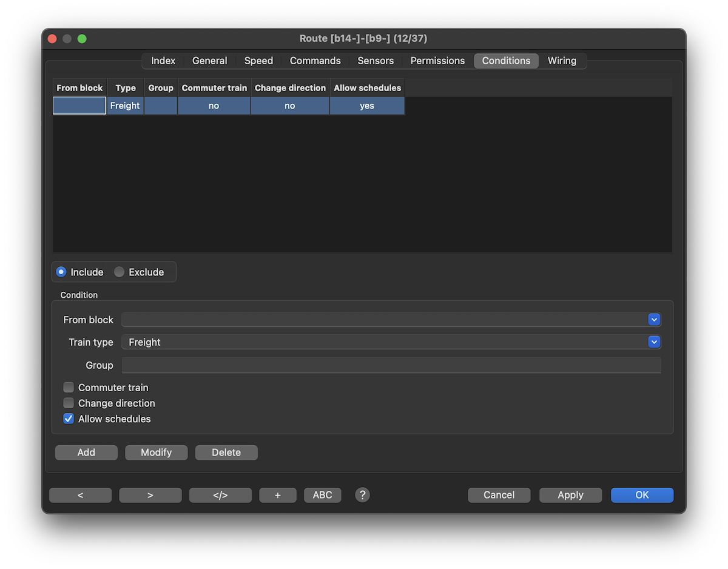
Task: Click the + button in bottom bar
Action: pos(278,495)
